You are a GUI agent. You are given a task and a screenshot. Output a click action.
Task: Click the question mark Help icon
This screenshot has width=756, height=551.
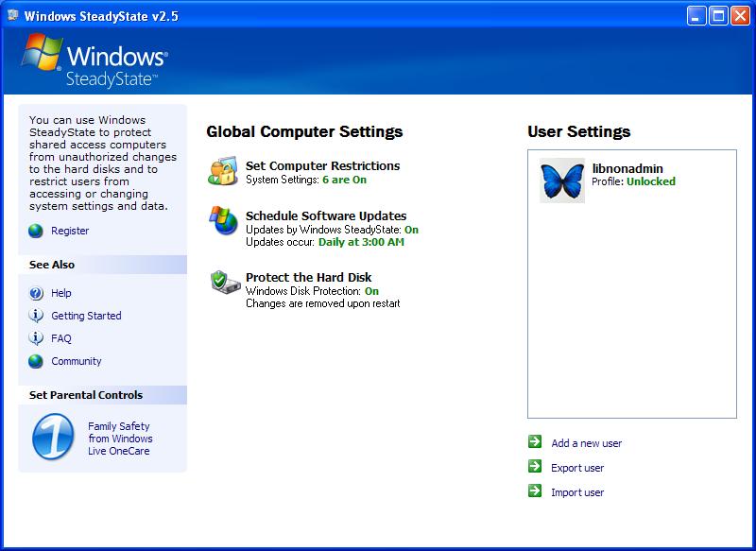point(36,293)
